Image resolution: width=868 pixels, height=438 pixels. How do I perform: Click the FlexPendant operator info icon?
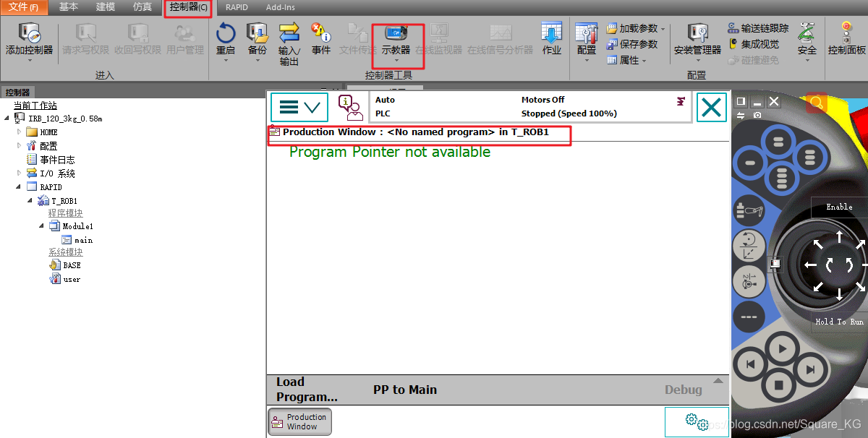(350, 108)
